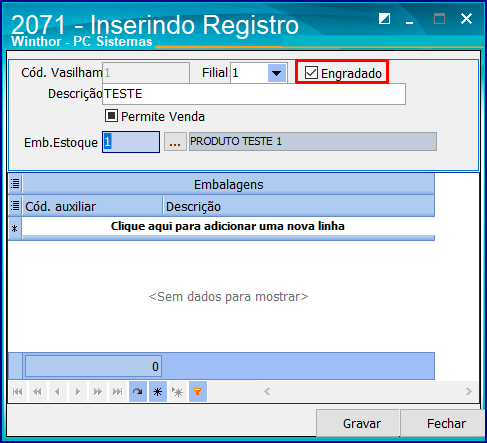Open the Embalagens band list icon
This screenshot has width=487, height=443.
click(x=15, y=184)
